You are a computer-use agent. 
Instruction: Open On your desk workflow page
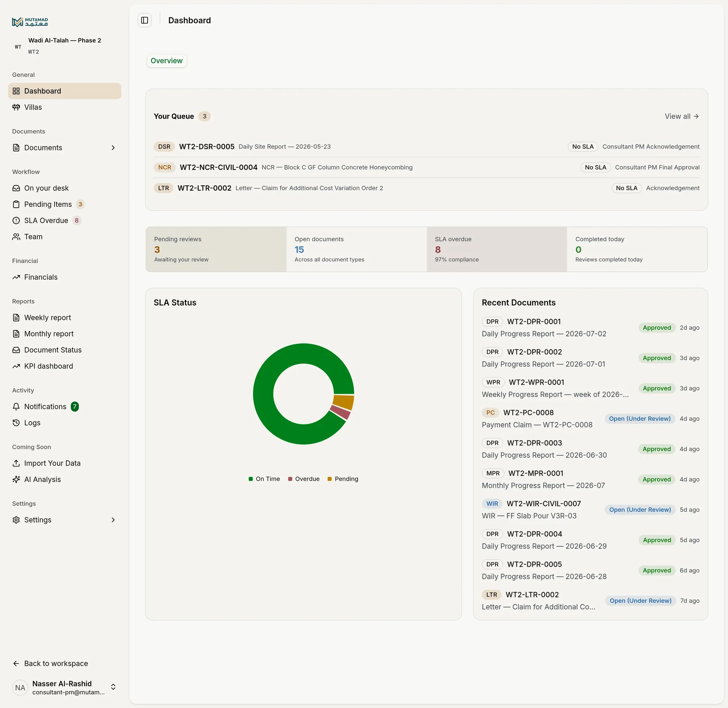click(x=65, y=188)
